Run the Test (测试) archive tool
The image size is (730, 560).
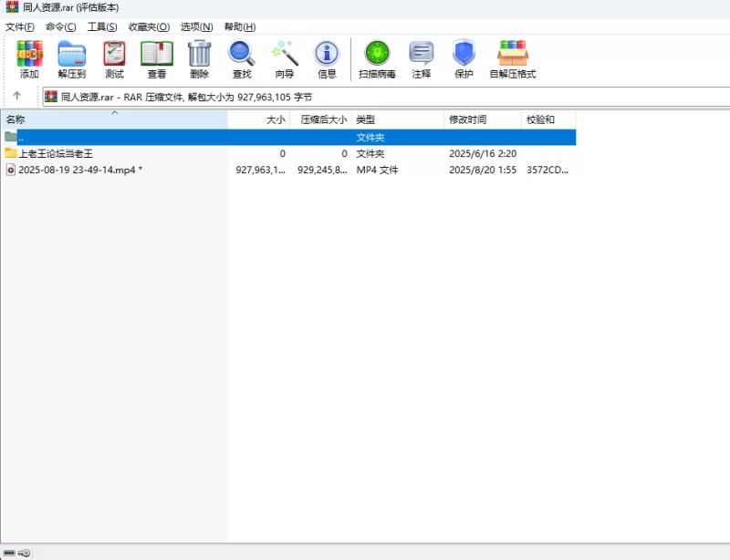click(x=114, y=58)
